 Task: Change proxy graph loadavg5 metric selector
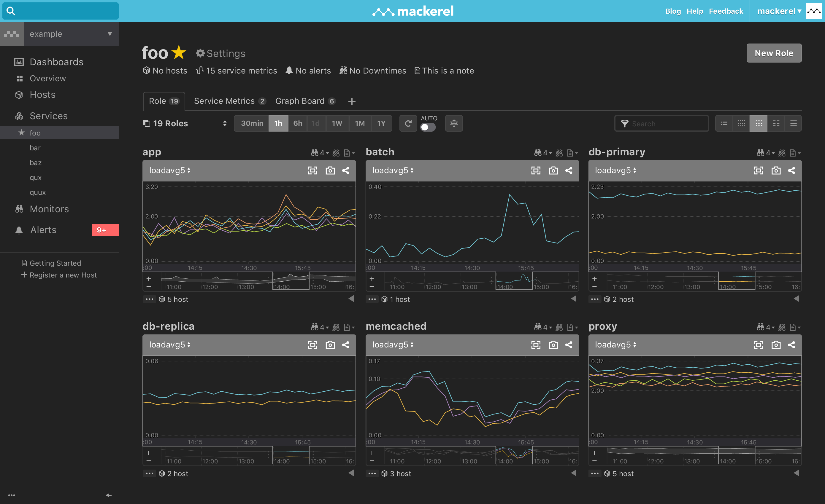(x=615, y=345)
